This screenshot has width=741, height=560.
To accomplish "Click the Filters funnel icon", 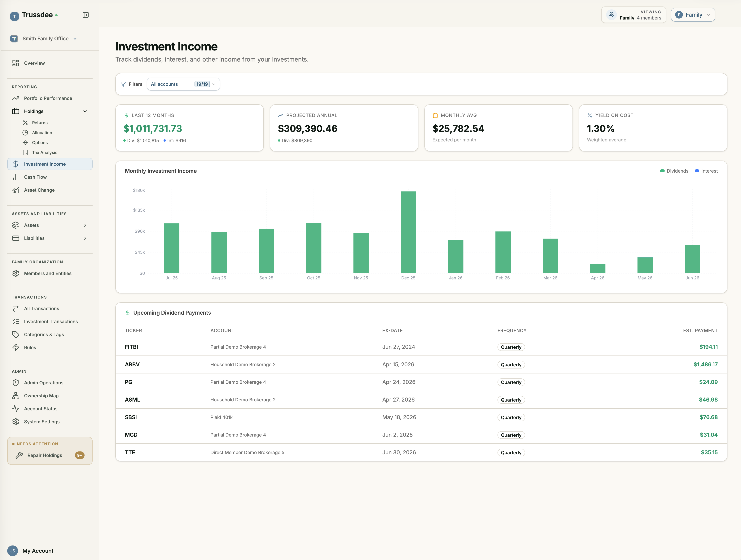I will pos(123,84).
